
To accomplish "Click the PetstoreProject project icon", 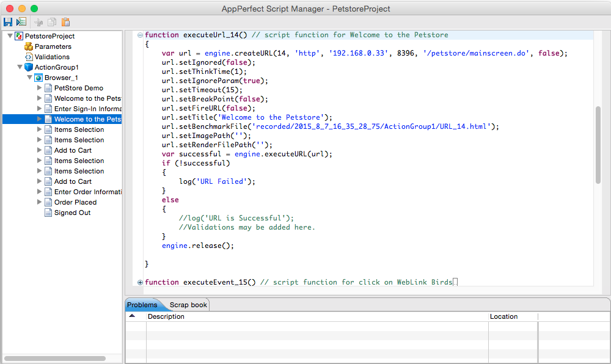I will pos(19,36).
